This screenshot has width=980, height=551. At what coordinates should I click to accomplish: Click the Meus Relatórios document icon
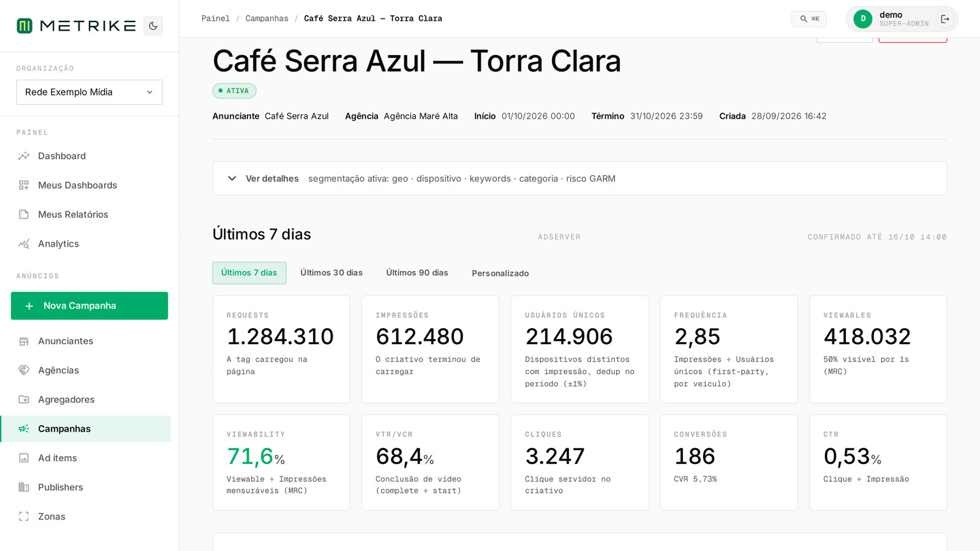24,214
